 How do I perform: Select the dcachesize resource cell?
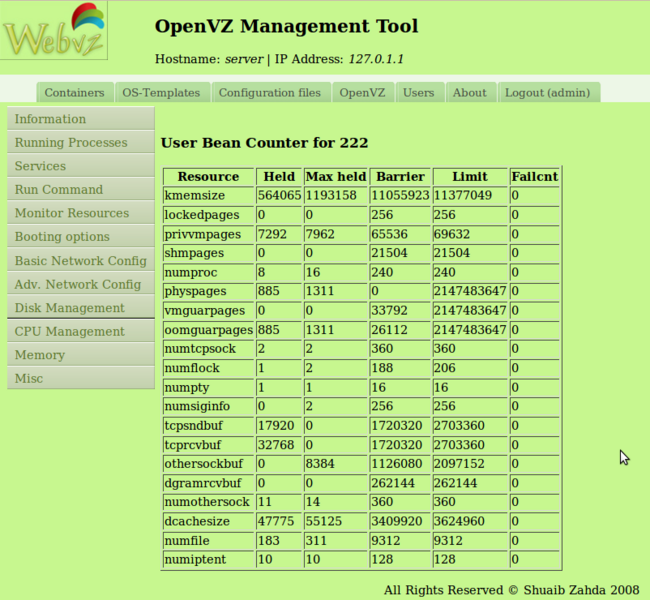tap(209, 521)
